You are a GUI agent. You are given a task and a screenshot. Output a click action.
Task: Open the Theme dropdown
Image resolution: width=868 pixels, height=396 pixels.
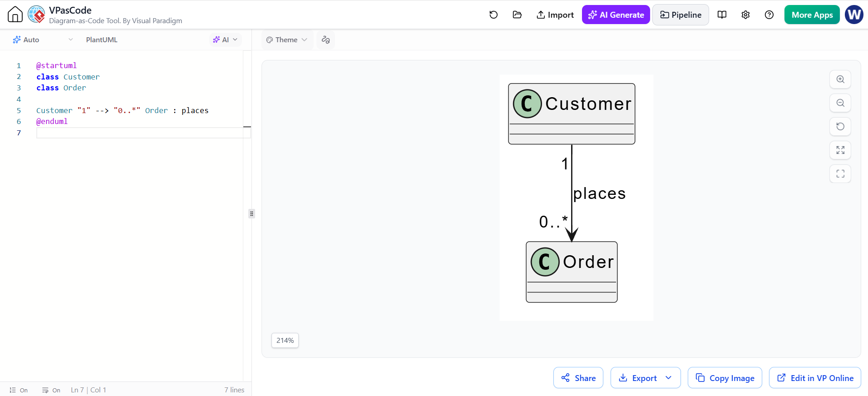coord(287,40)
